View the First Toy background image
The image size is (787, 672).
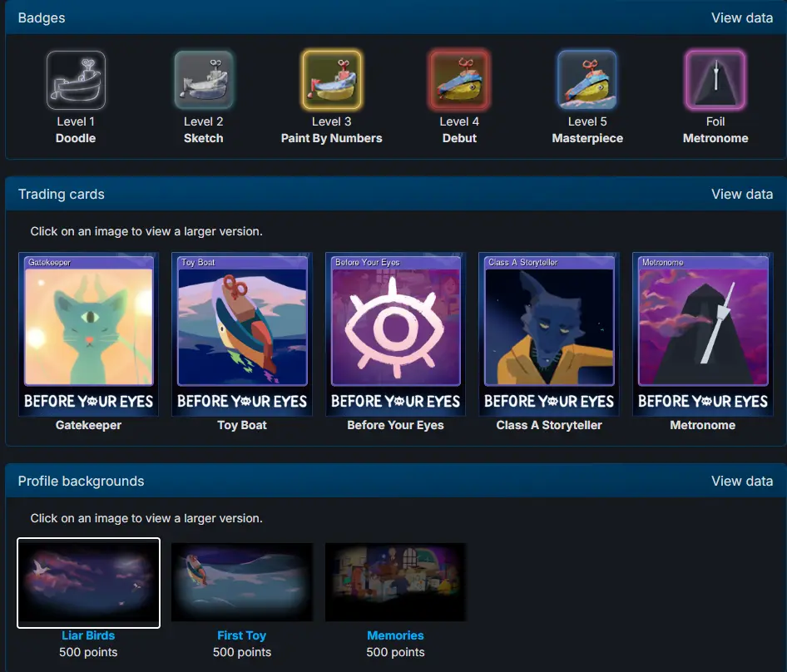click(x=242, y=582)
